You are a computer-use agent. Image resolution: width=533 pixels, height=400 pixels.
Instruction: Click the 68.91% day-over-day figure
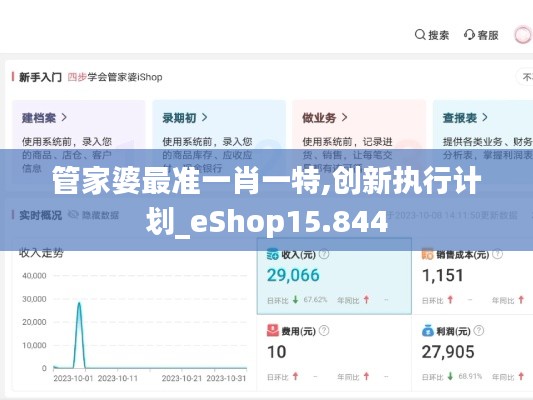click(x=470, y=377)
